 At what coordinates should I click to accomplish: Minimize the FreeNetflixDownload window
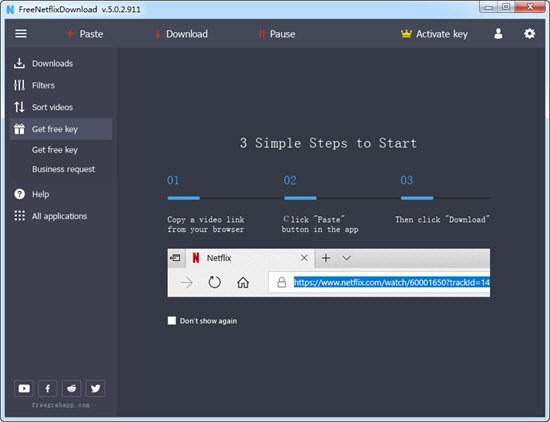[489, 7]
